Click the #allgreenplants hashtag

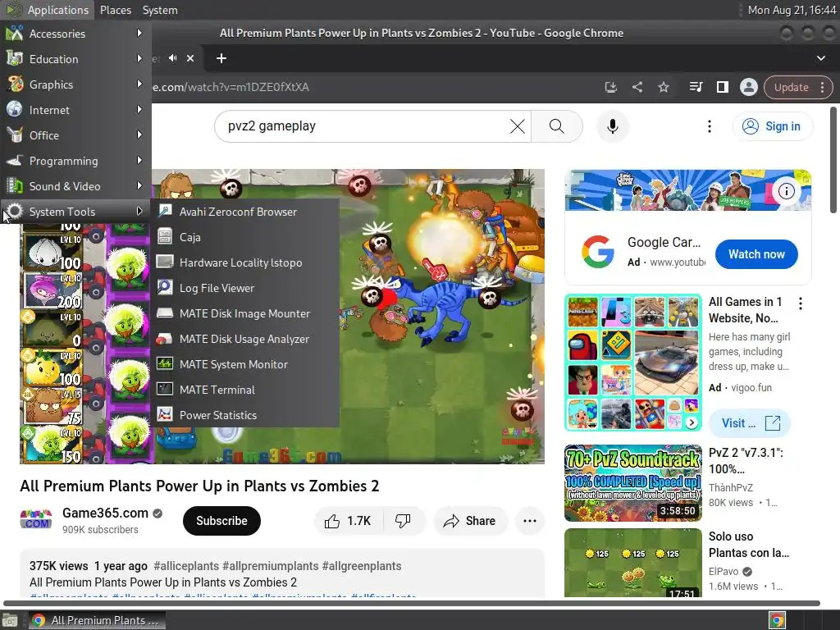click(362, 566)
